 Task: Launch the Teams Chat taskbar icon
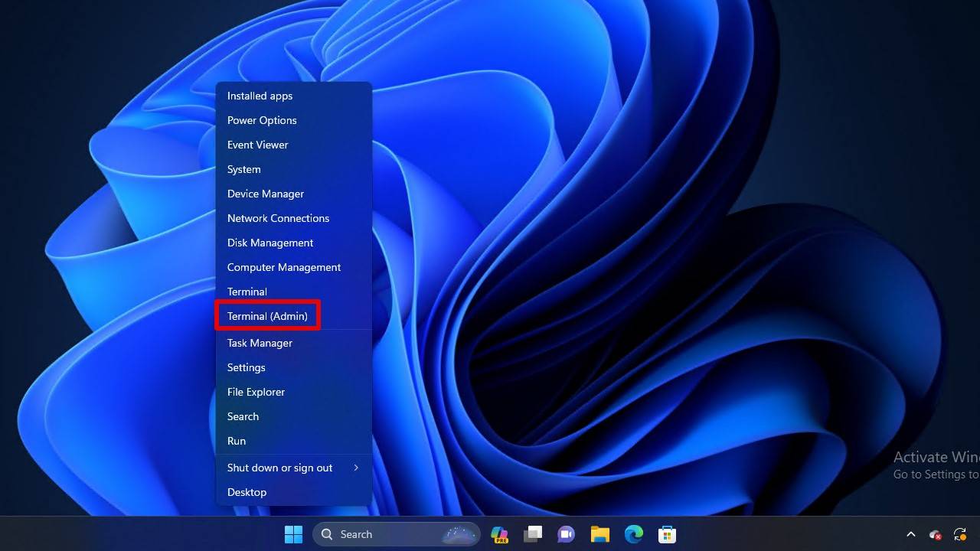coord(567,534)
